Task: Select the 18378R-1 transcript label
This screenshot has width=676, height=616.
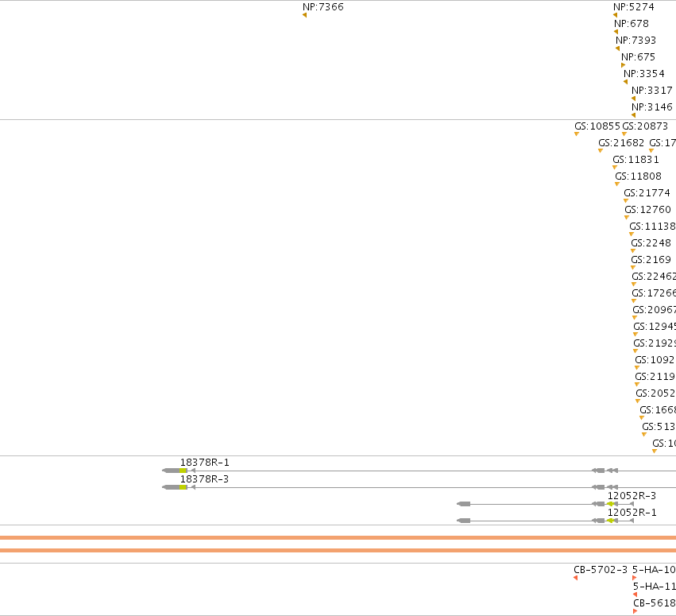Action: click(x=204, y=463)
